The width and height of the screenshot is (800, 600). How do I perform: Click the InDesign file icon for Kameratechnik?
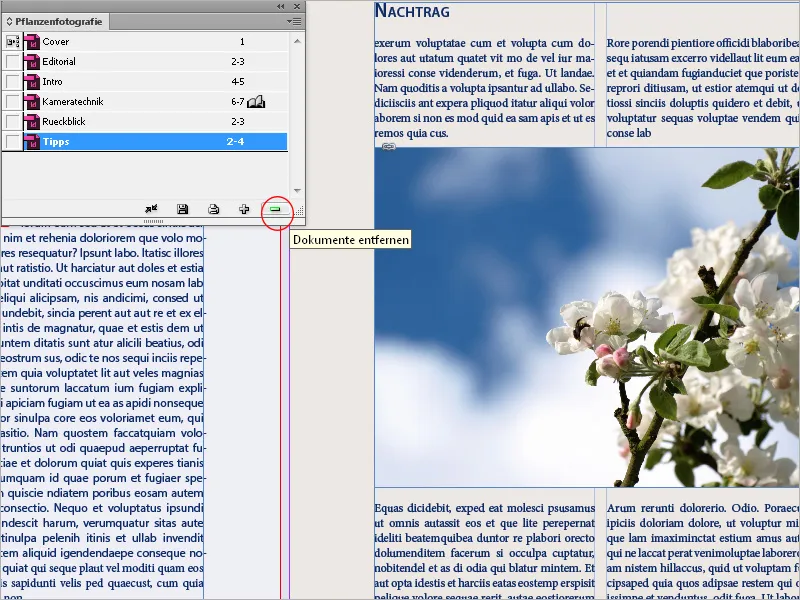[32, 102]
